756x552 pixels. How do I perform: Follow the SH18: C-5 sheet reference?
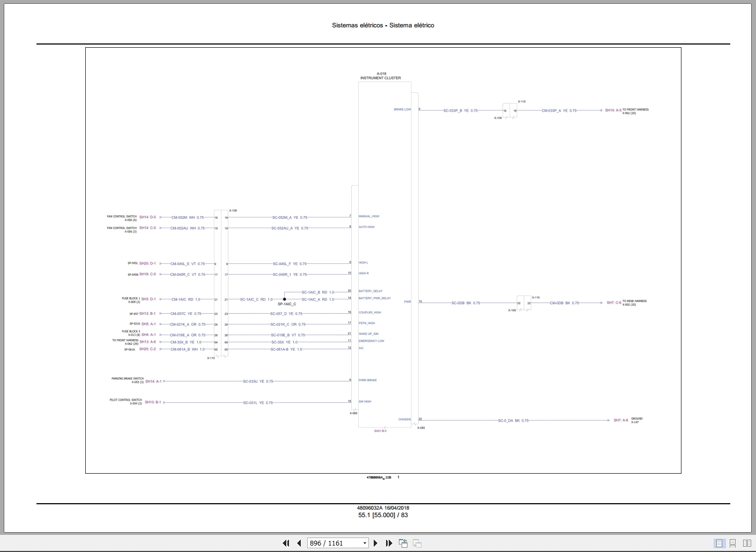point(147,274)
